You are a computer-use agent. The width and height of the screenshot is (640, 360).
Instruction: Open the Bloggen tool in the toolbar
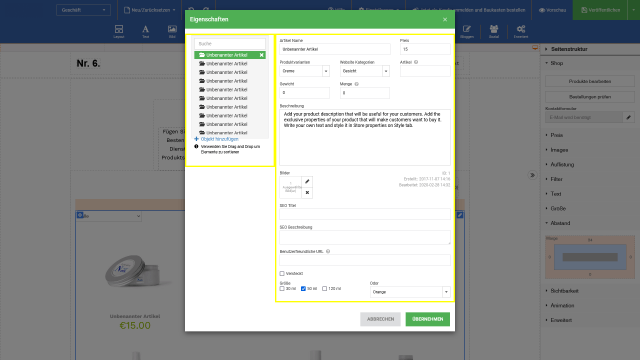467,31
